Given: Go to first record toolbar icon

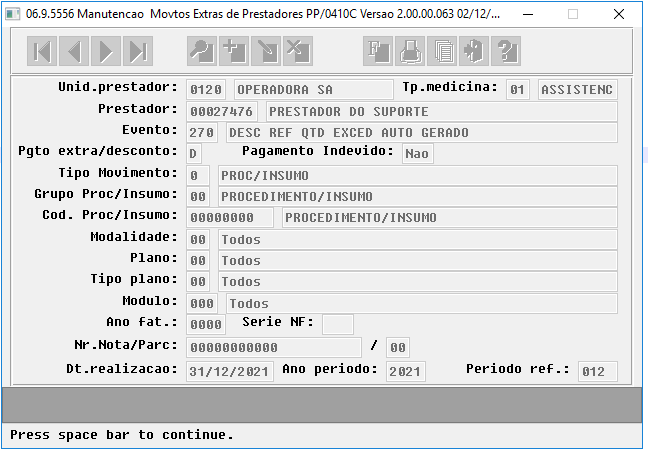Looking at the screenshot, I should coord(42,51).
